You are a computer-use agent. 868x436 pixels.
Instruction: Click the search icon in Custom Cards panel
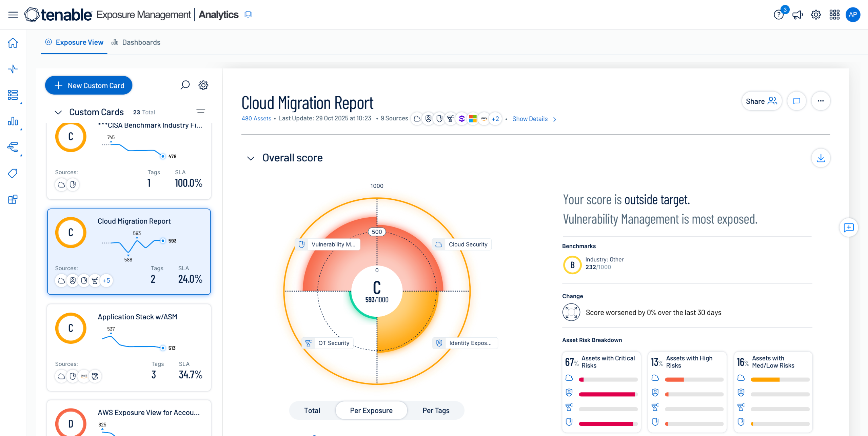pos(185,85)
